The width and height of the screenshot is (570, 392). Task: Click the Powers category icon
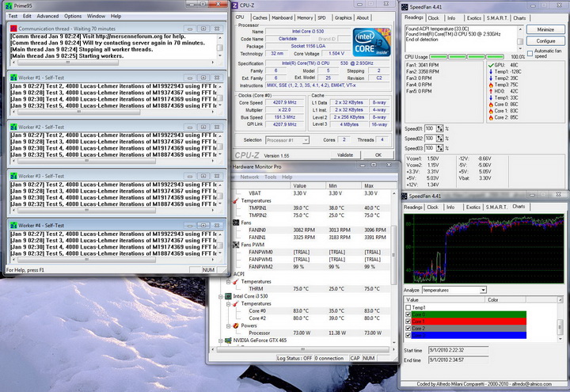pyautogui.click(x=236, y=325)
